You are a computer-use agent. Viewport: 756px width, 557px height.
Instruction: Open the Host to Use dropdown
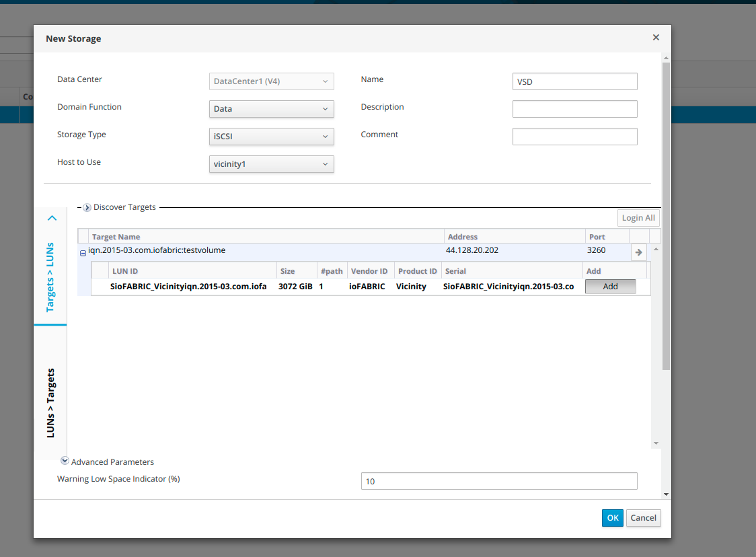271,164
